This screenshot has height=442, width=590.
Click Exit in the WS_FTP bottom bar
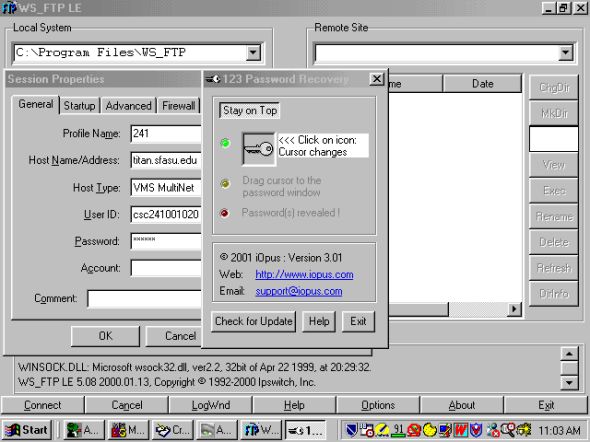(546, 405)
